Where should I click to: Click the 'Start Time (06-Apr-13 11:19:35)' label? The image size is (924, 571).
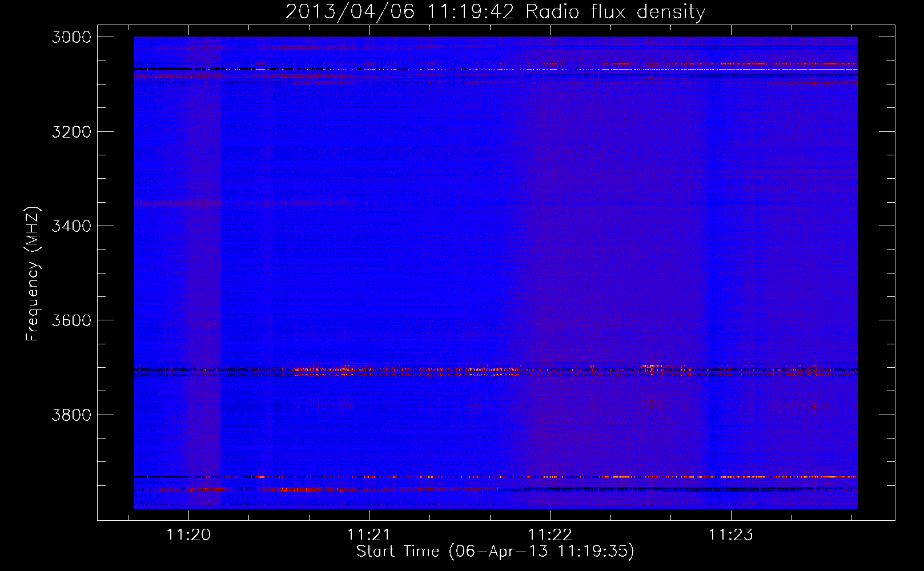495,552
